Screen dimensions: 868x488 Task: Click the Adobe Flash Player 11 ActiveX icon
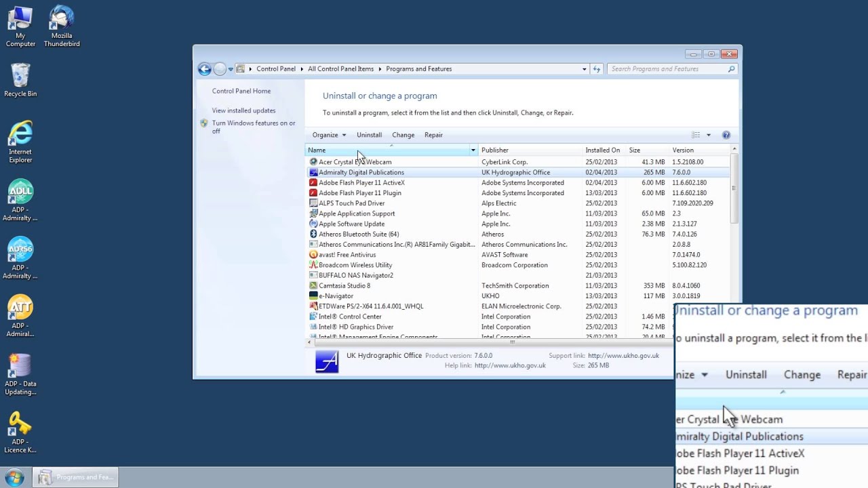coord(313,182)
